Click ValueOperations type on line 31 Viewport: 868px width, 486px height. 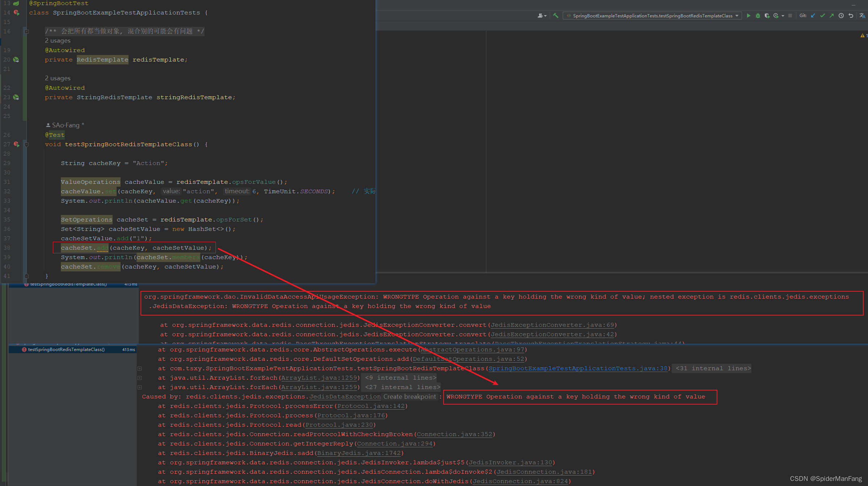pyautogui.click(x=91, y=182)
